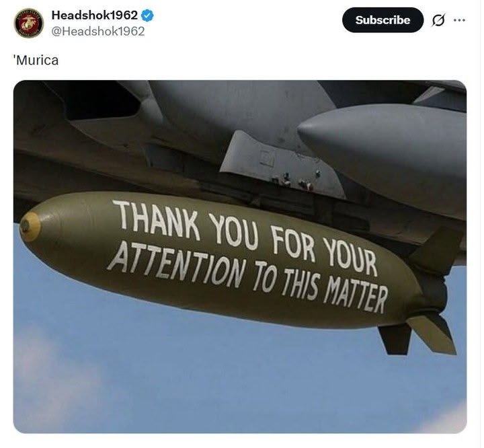
Task: Subscribe to Headshok1962
Action: pos(382,20)
